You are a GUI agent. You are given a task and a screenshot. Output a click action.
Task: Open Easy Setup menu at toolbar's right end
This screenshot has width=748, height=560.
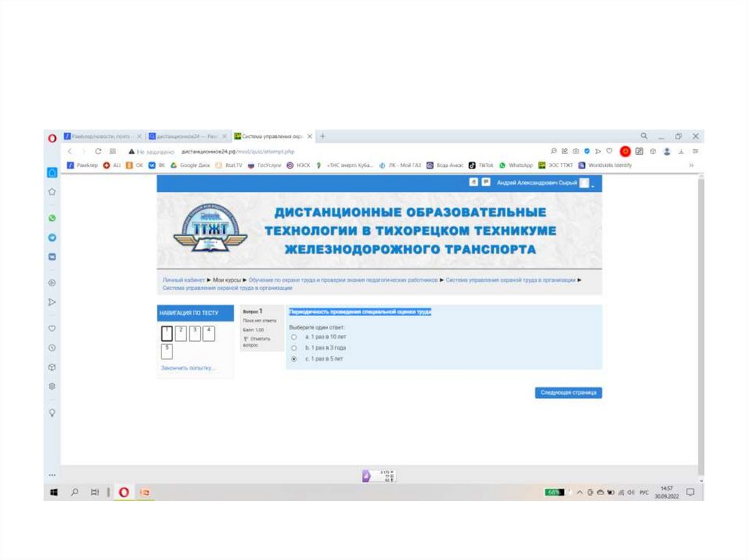click(x=695, y=151)
